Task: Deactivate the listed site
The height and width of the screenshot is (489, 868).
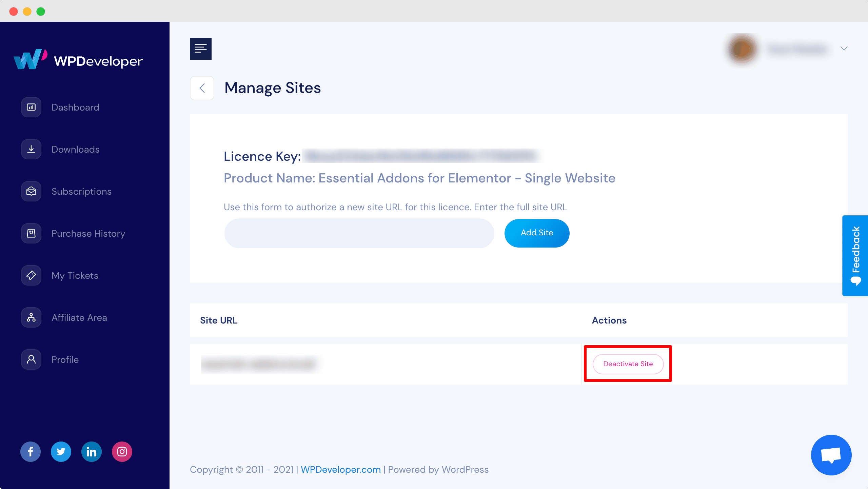Action: [x=628, y=364]
